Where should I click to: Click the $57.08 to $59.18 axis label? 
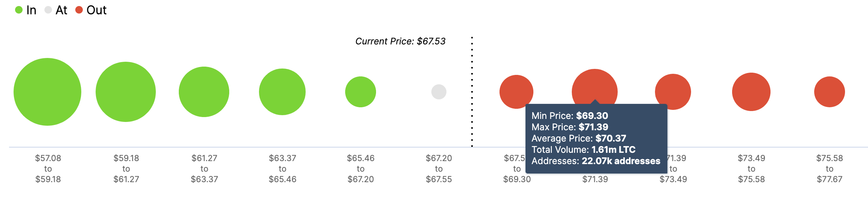click(48, 169)
